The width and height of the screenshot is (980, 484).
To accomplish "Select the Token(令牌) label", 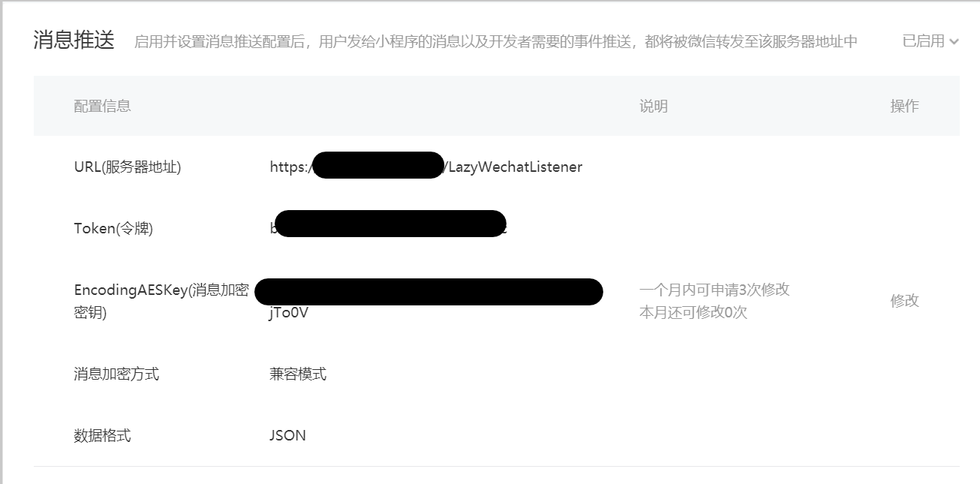I will click(x=113, y=229).
